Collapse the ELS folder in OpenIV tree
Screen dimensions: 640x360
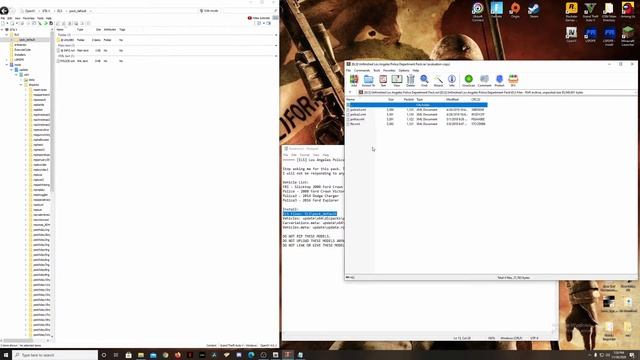coord(7,35)
